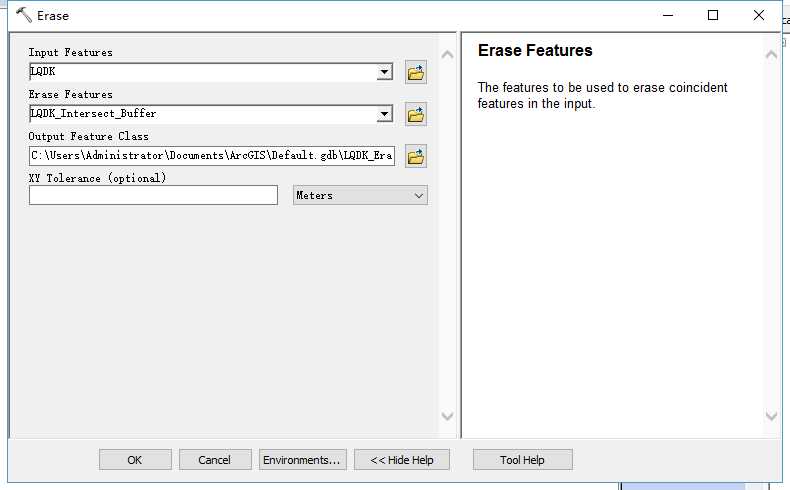Image resolution: width=790 pixels, height=490 pixels.
Task: Click parameters pane scroll up arrow
Action: (x=447, y=54)
